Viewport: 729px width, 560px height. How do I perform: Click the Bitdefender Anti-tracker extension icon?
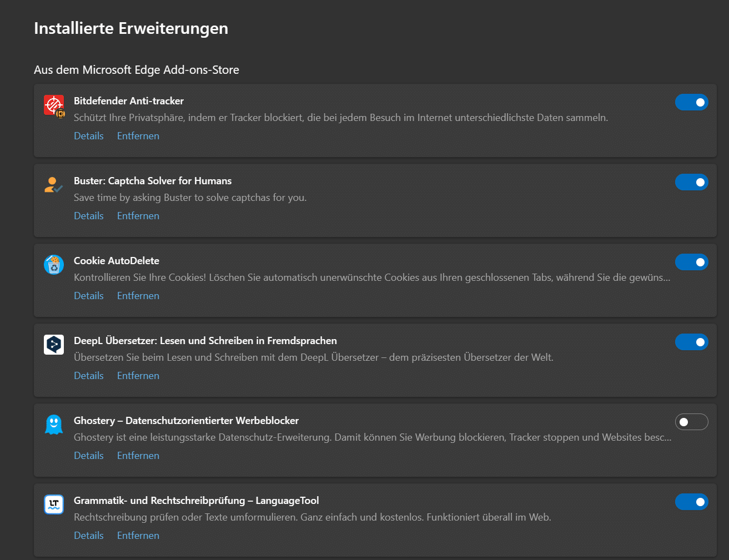[54, 105]
